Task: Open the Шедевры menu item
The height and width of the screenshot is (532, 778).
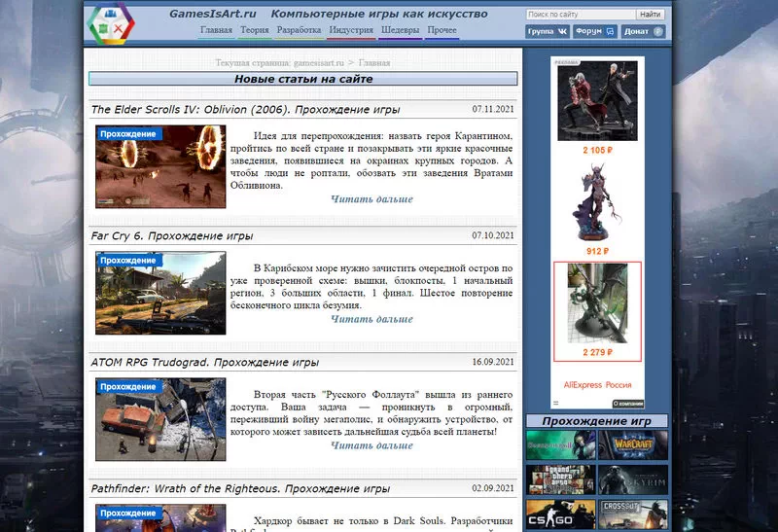Action: tap(400, 30)
